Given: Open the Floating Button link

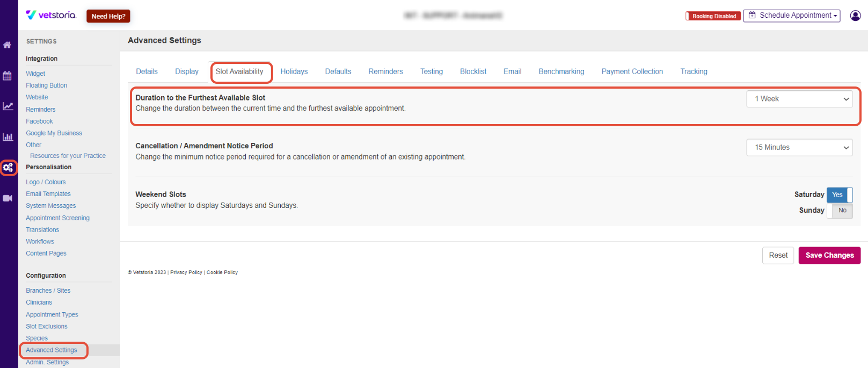Looking at the screenshot, I should tap(47, 85).
